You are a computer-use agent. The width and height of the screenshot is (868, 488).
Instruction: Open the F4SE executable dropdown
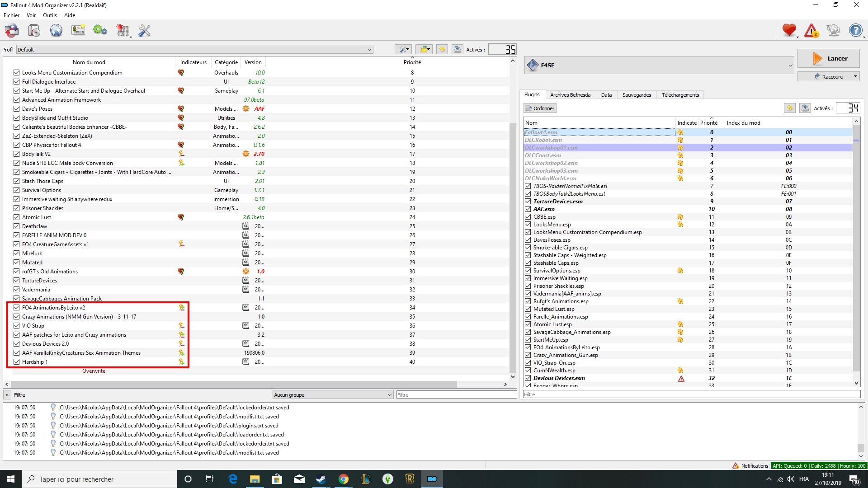pyautogui.click(x=659, y=65)
